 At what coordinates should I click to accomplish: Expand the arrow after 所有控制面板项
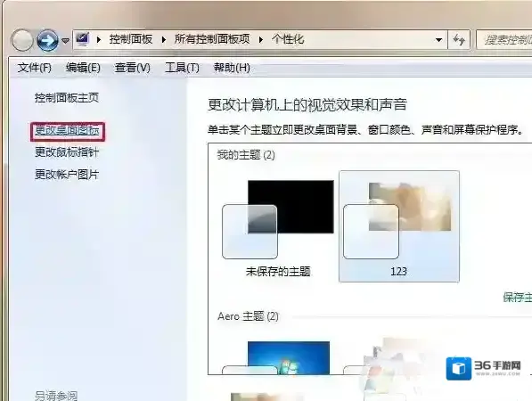click(x=260, y=40)
